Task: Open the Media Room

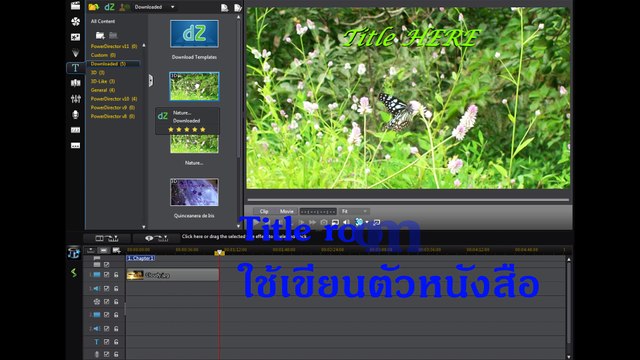Action: click(x=76, y=6)
